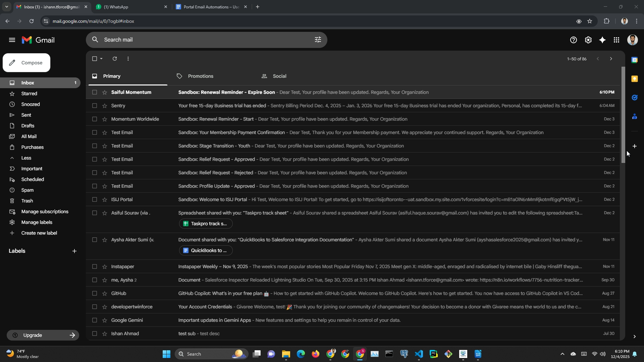Click the Compose button
644x362 pixels.
tap(26, 63)
